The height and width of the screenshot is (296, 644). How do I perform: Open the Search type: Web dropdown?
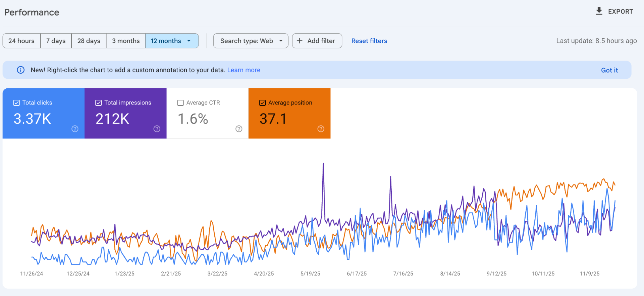[x=251, y=41]
